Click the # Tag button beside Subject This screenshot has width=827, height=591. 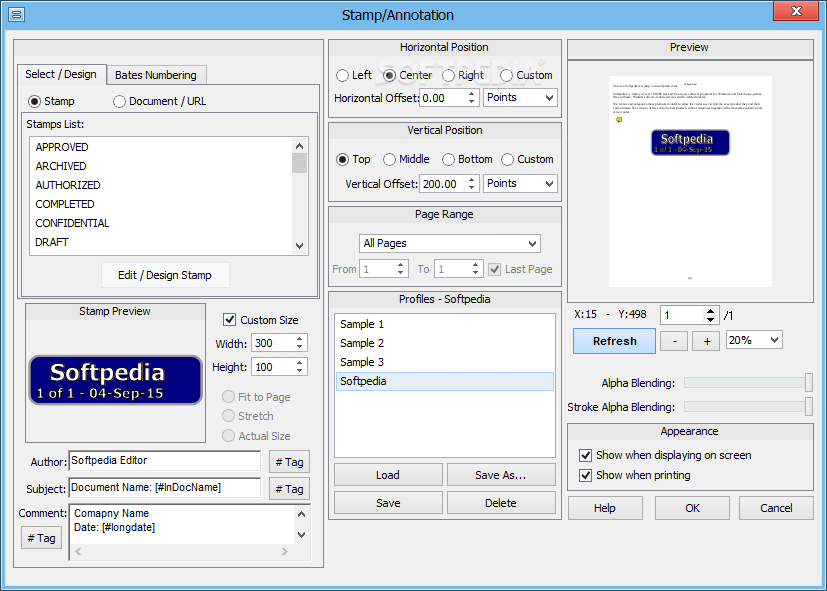click(289, 489)
